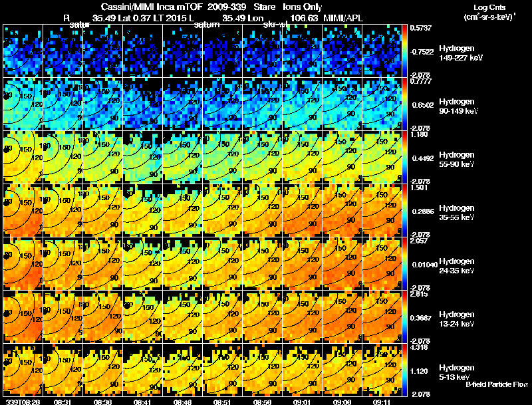Open the Hydrogen 5-13 keV panel at 09:11
This screenshot has width=532, height=405.
tap(382, 370)
